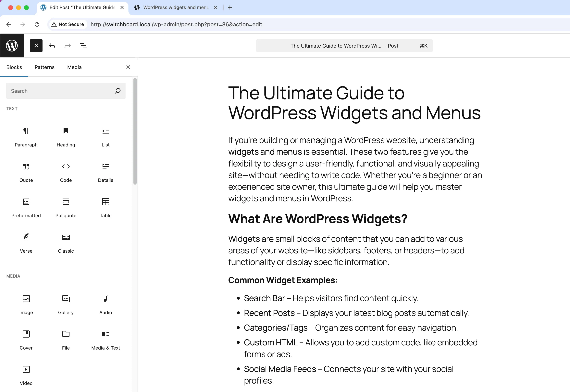
Task: Add a Pullquote block
Action: [x=66, y=208]
